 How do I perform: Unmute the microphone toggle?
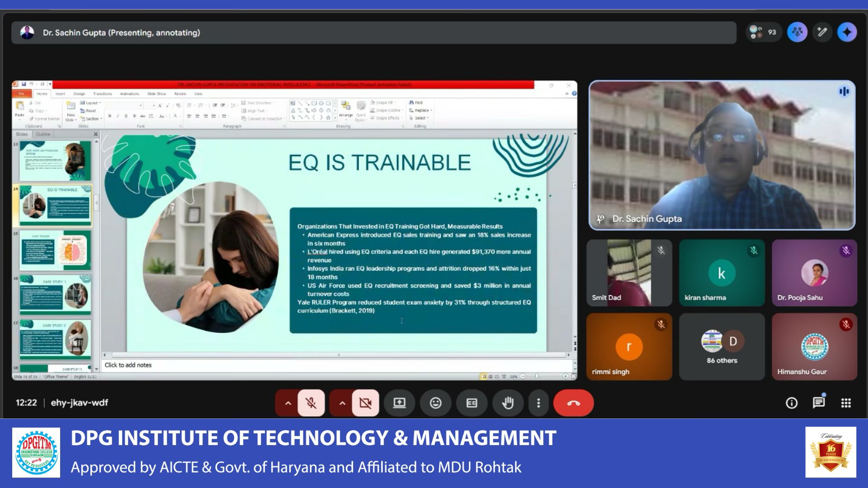point(311,403)
